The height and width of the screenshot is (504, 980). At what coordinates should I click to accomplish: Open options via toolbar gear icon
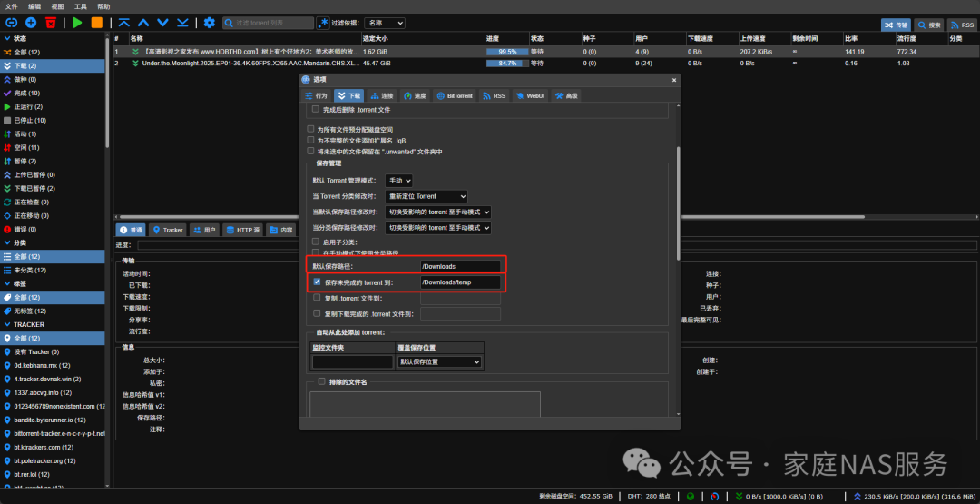click(210, 23)
